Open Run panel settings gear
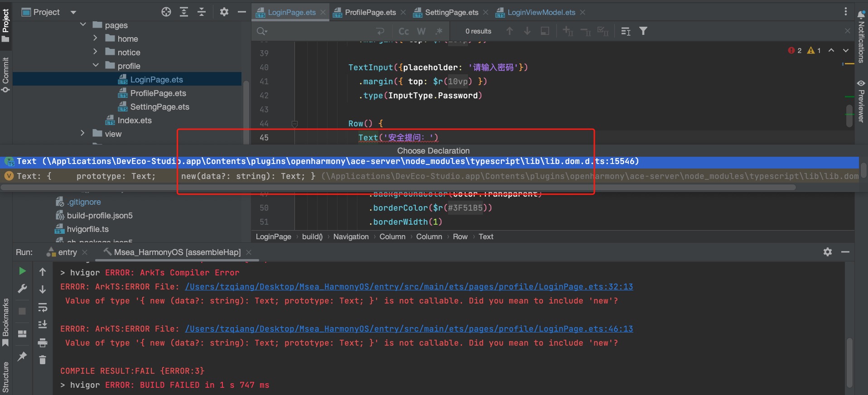Viewport: 868px width, 395px height. 828,252
